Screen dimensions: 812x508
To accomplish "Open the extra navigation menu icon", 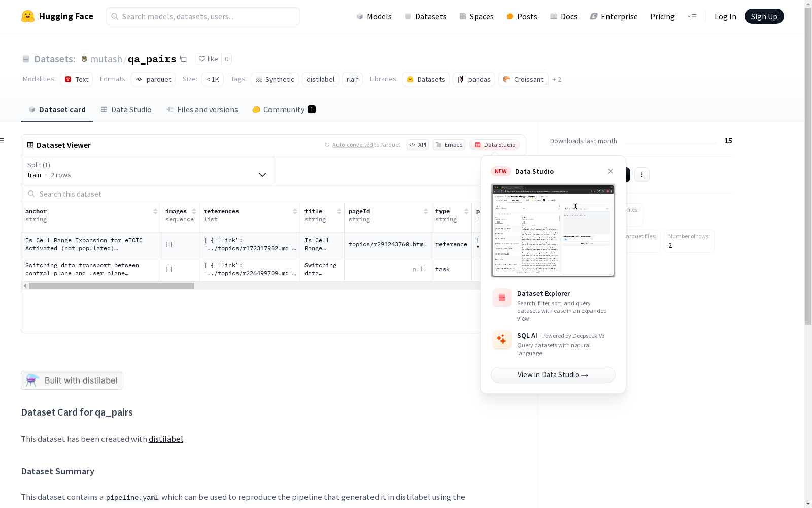I will point(692,16).
